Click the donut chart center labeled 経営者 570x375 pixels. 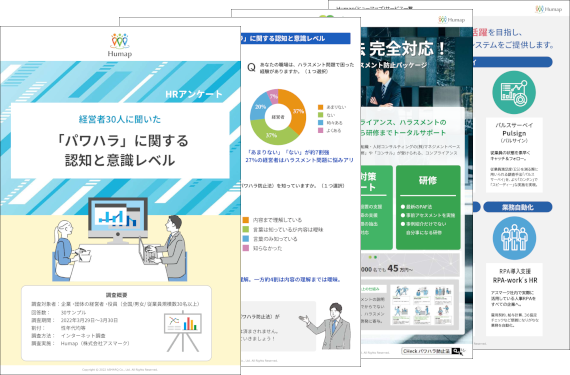278,117
